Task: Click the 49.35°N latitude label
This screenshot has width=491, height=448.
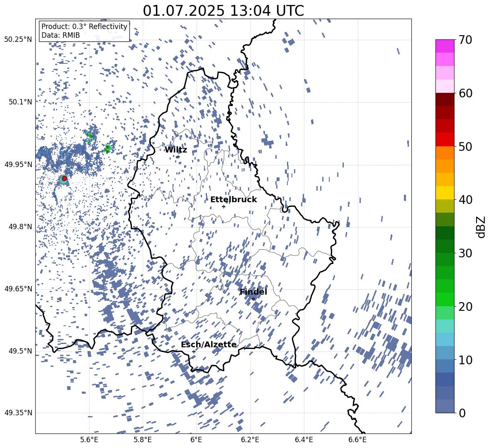Action: [18, 413]
